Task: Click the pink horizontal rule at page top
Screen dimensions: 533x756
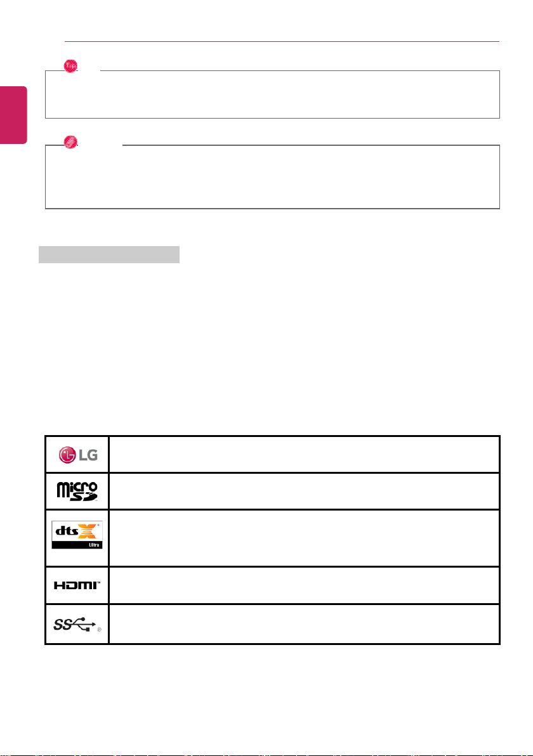Action: [282, 41]
